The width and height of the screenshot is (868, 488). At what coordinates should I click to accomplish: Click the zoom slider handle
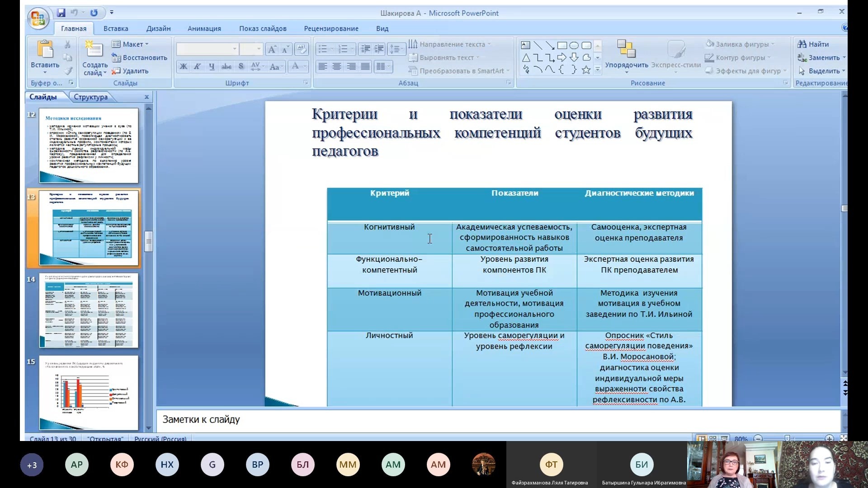[787, 438]
